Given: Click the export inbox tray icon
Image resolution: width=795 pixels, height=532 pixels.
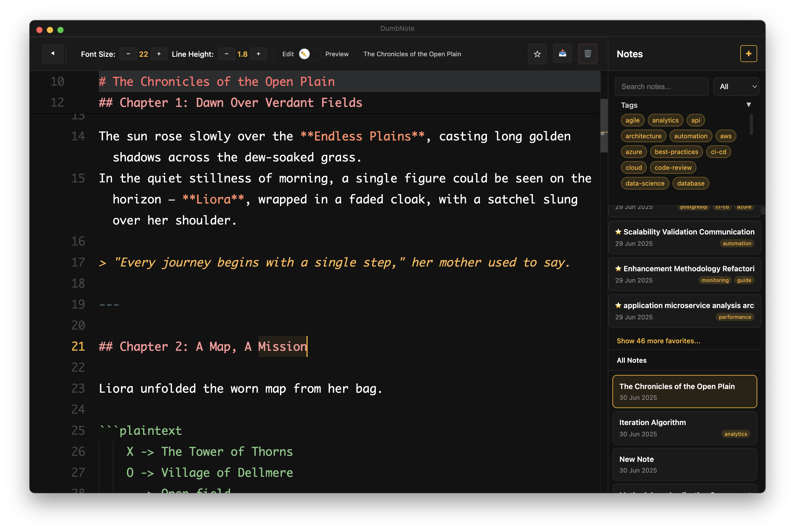Looking at the screenshot, I should pos(562,54).
